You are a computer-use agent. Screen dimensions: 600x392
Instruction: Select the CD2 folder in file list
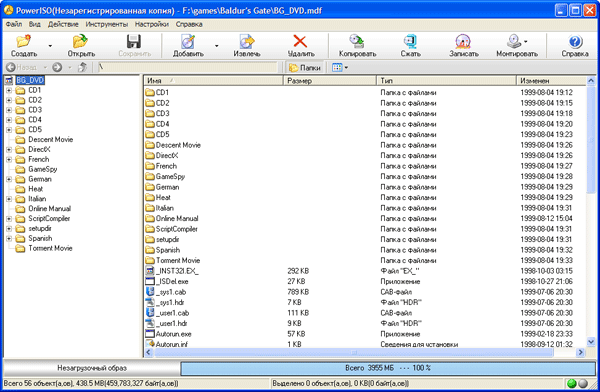point(157,103)
